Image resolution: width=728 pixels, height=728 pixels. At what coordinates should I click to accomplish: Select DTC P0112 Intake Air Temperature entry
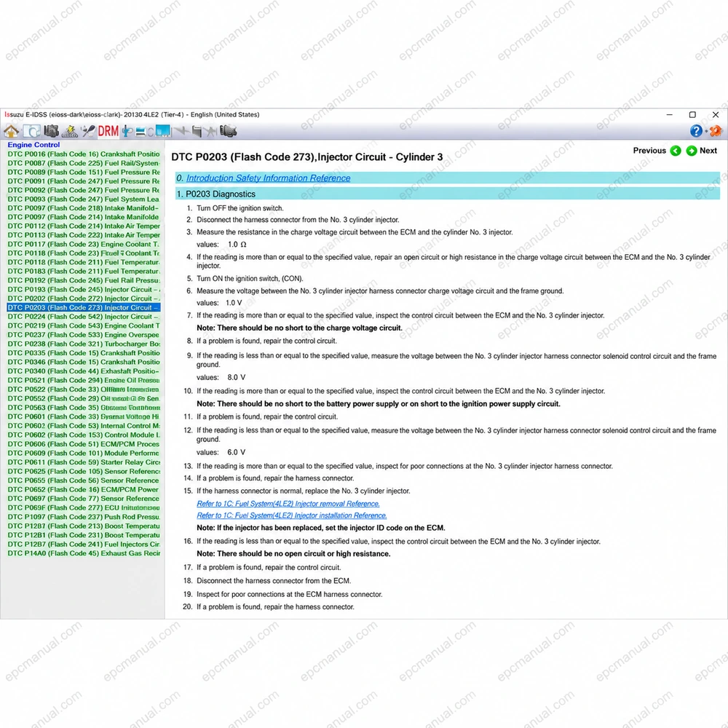click(x=84, y=226)
